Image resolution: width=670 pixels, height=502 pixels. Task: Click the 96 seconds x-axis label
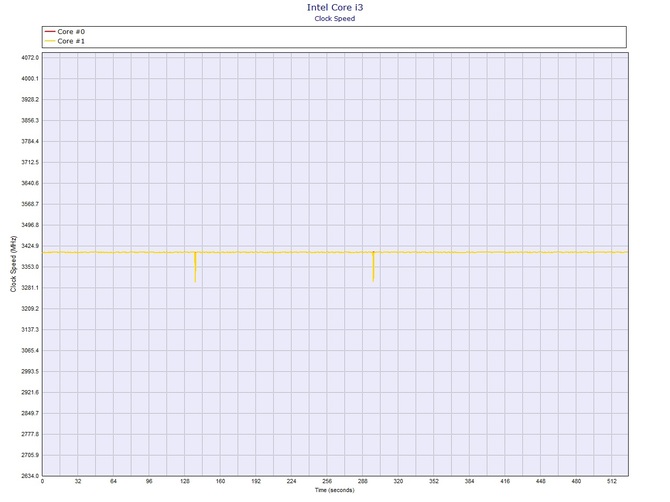149,481
